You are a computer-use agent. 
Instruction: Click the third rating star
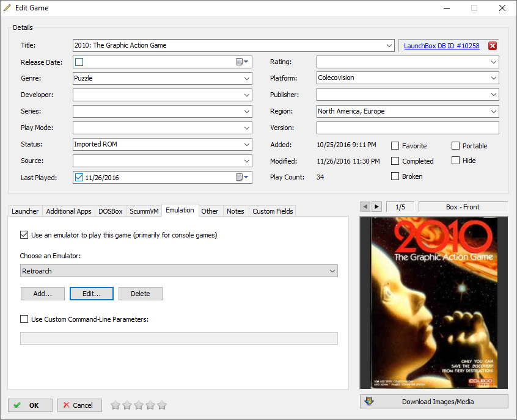click(139, 405)
